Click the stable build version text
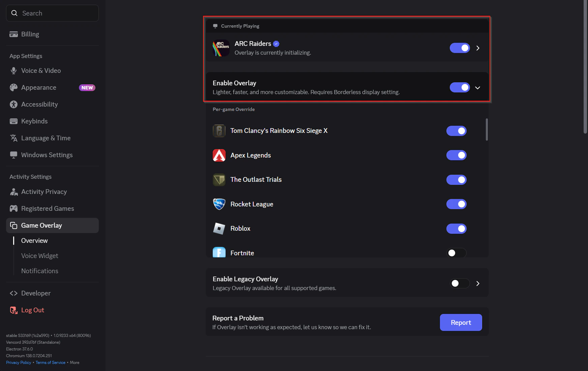 [x=48, y=336]
